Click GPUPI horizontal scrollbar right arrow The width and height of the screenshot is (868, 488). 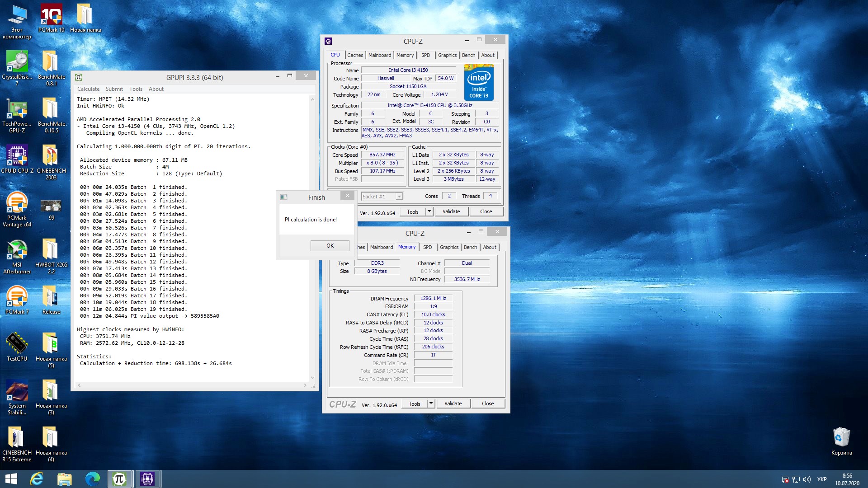(x=305, y=385)
